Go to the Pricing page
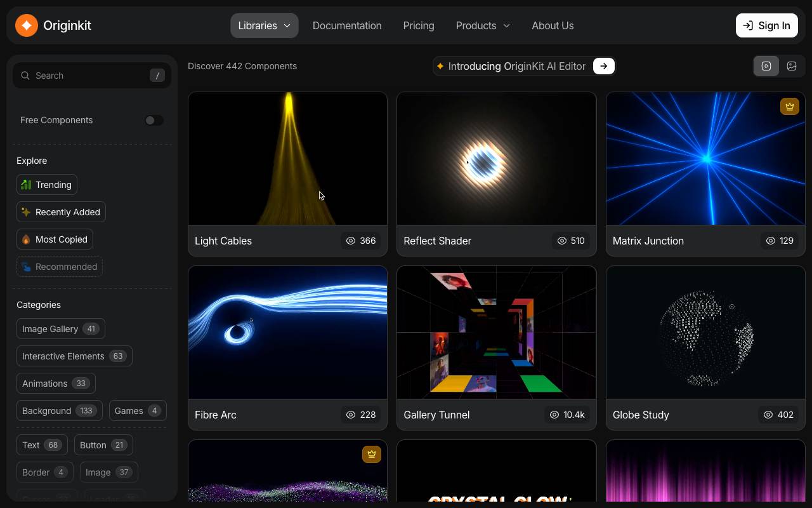Screen dimensions: 812x508 tap(419, 25)
